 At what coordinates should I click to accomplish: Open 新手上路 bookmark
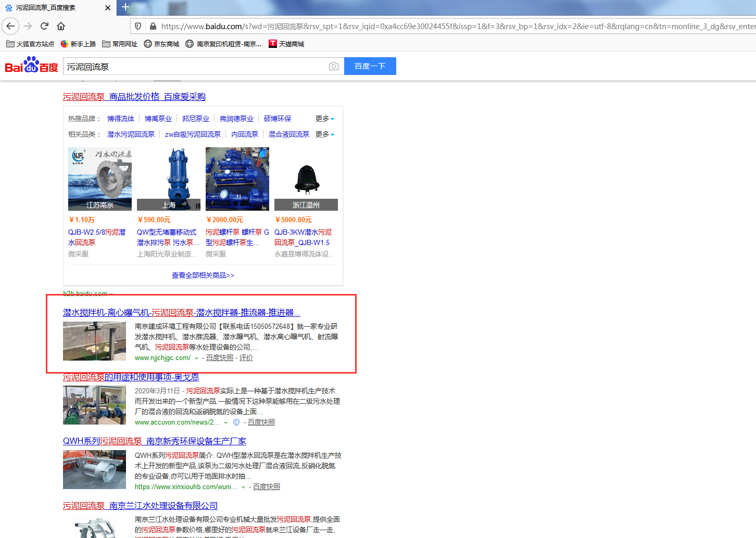(x=78, y=44)
